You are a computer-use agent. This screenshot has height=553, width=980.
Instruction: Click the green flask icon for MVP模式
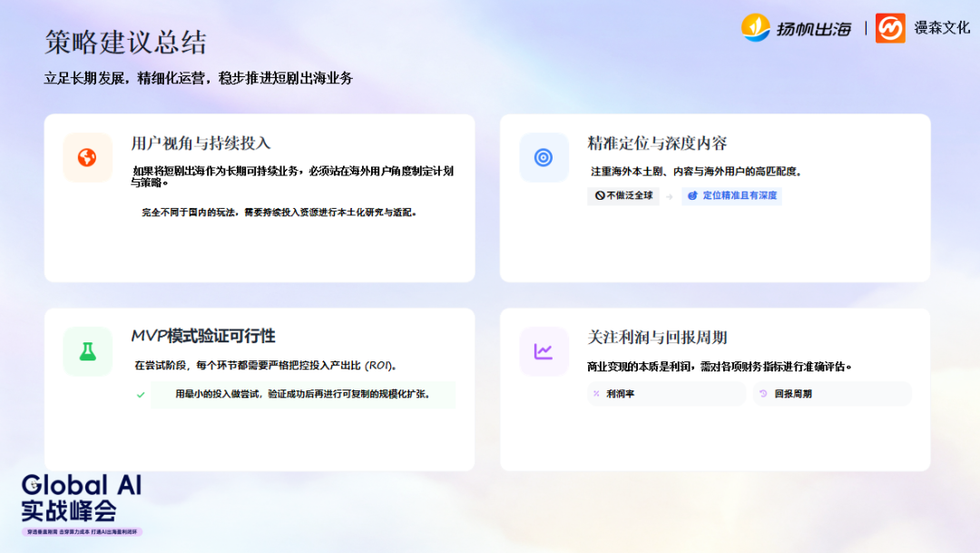click(87, 351)
